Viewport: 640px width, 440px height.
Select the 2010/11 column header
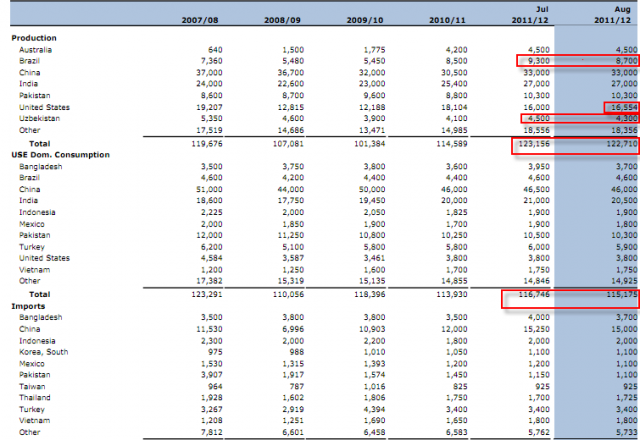pos(447,20)
